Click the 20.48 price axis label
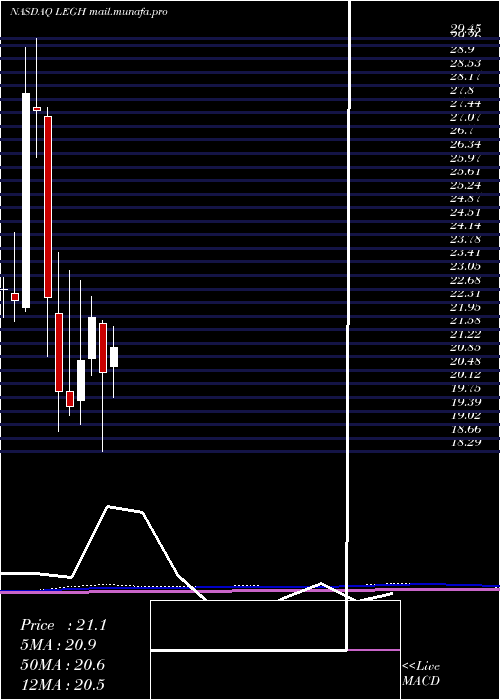Viewport: 500px width, 700px height. 465,362
